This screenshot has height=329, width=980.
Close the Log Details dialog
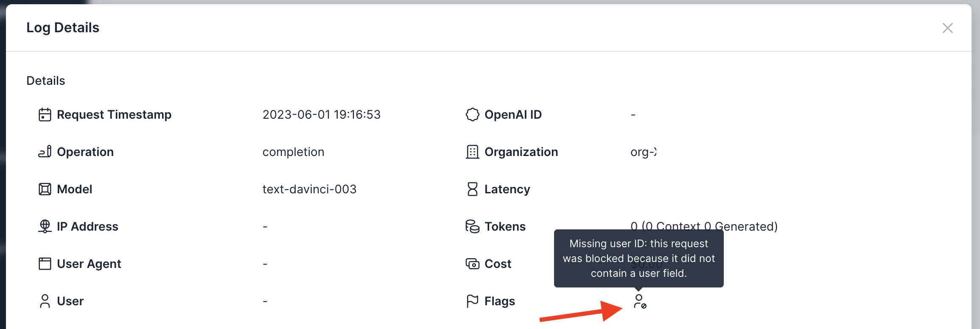click(x=947, y=28)
